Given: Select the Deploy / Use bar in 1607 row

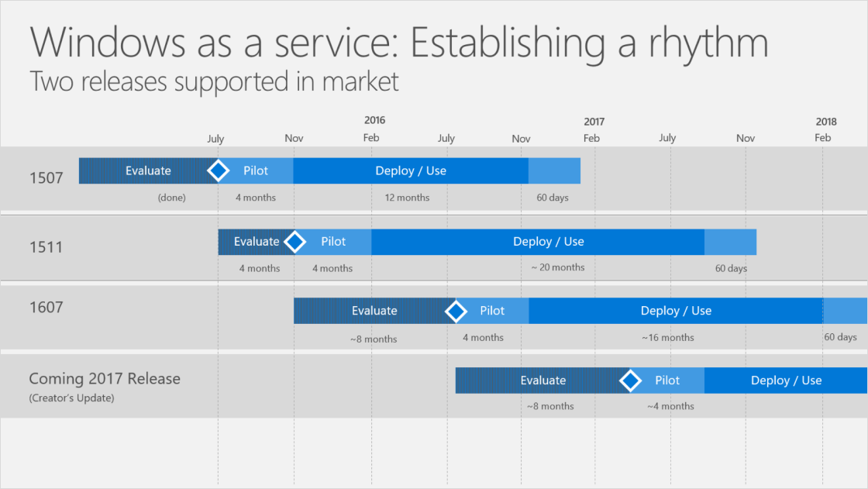Looking at the screenshot, I should pos(676,311).
